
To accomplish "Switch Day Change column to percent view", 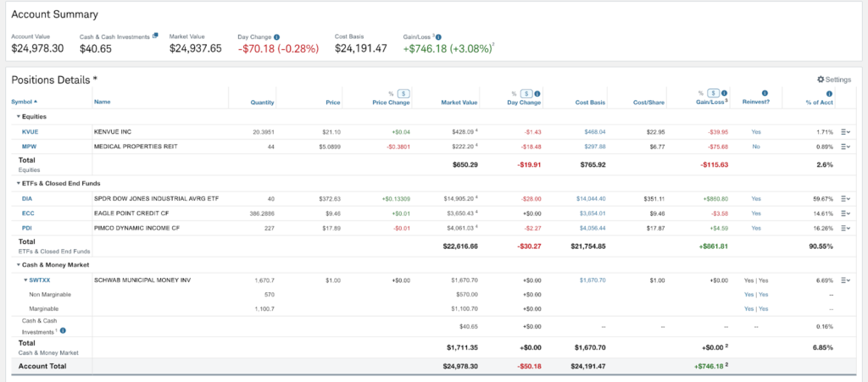I will click(514, 93).
